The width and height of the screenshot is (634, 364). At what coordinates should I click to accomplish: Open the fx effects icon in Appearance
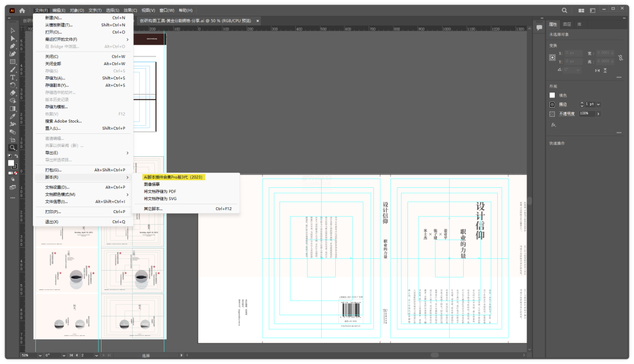coord(553,124)
